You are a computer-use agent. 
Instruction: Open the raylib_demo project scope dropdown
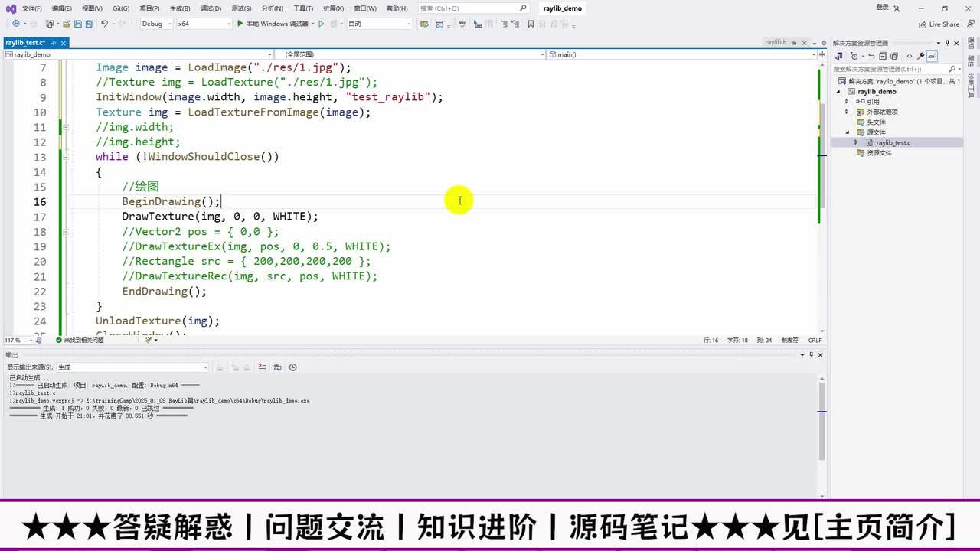140,54
